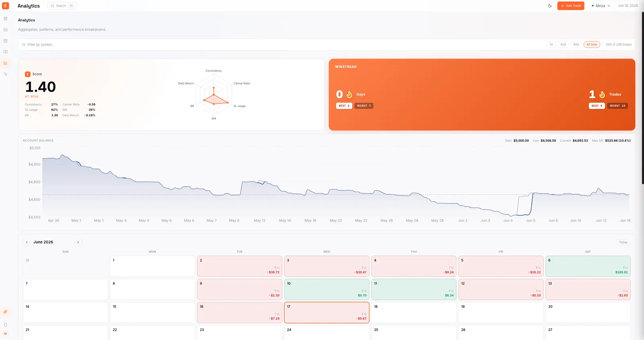Viewport: 644px width, 340px height.
Task: Click the June 2026 month label
Action: 43,242
